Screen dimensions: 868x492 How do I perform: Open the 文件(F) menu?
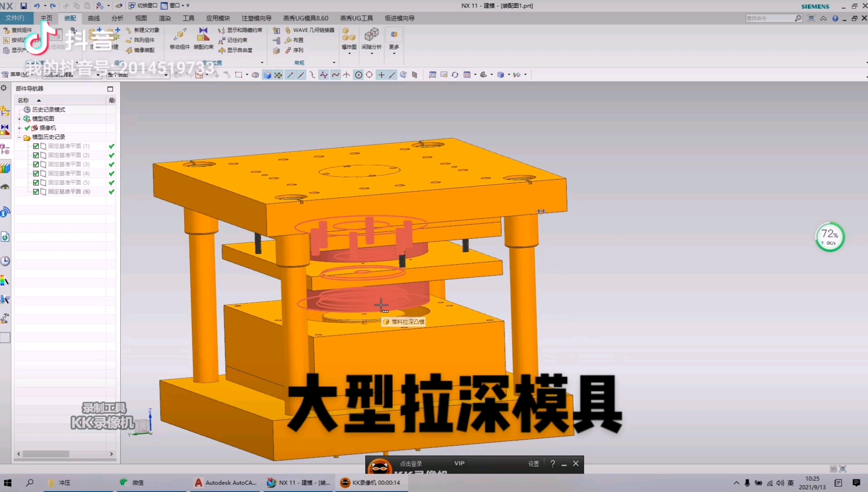click(16, 18)
